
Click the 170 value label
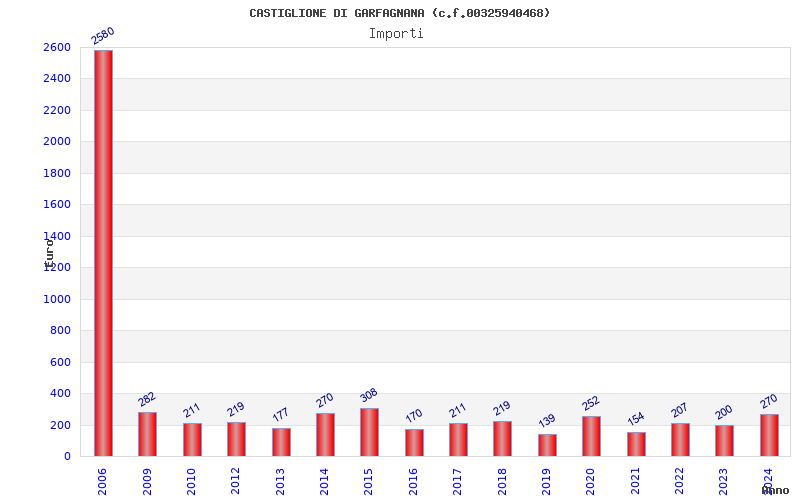coord(414,415)
